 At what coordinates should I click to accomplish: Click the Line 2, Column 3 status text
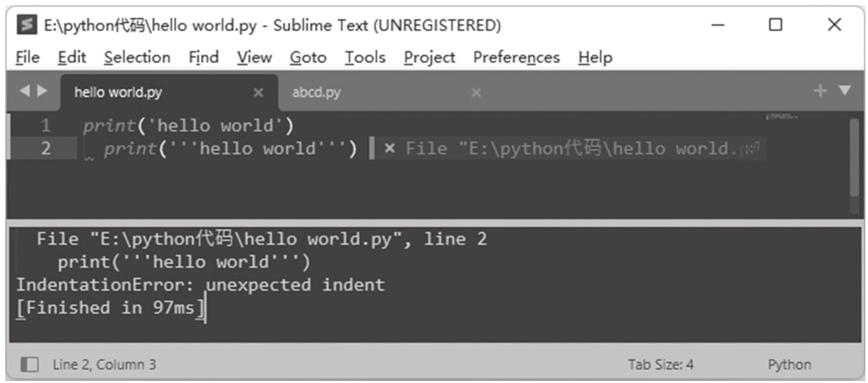pyautogui.click(x=105, y=364)
